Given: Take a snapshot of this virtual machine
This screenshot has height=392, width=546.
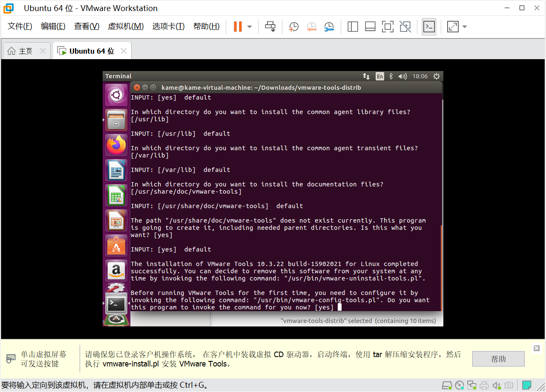Looking at the screenshot, I should [293, 27].
